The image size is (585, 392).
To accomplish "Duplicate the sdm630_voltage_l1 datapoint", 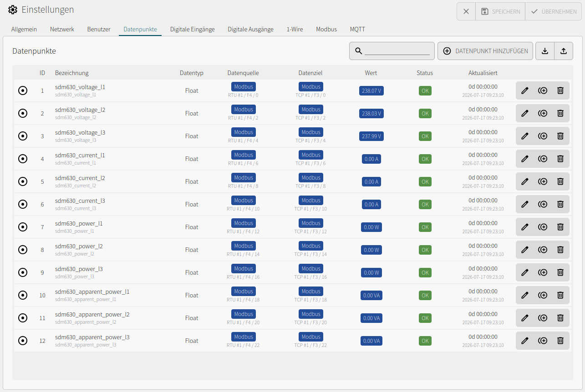I will (x=542, y=90).
